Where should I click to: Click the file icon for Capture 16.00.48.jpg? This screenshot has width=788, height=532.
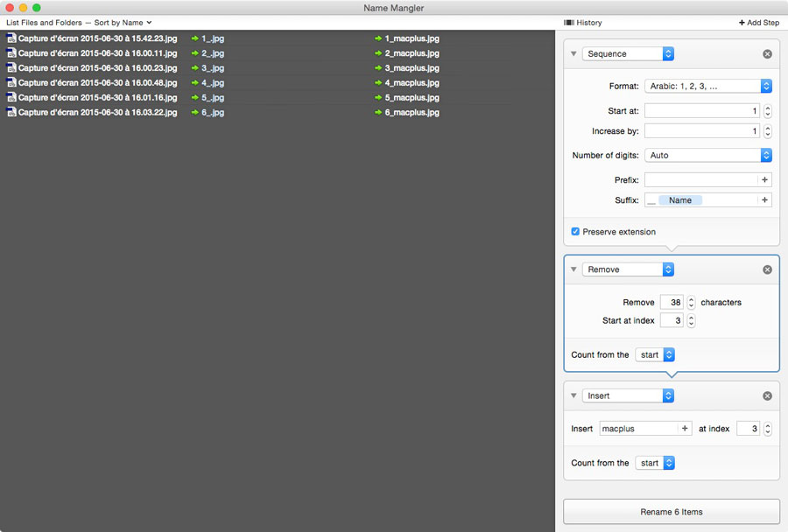tap(11, 82)
